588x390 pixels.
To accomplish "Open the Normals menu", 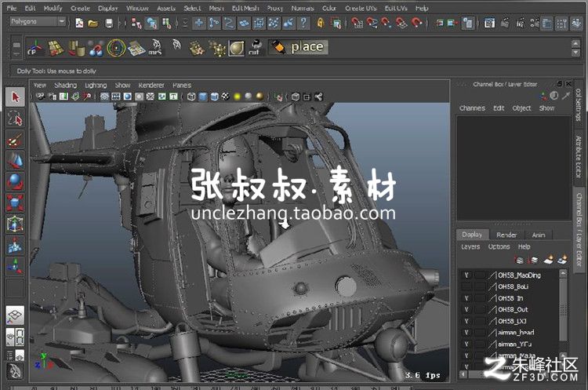I will click(x=303, y=8).
